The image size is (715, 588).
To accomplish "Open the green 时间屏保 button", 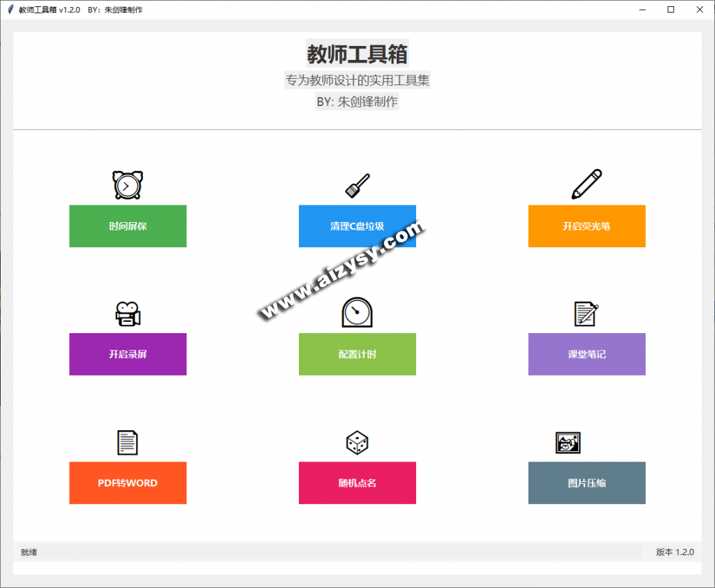I will tap(128, 226).
